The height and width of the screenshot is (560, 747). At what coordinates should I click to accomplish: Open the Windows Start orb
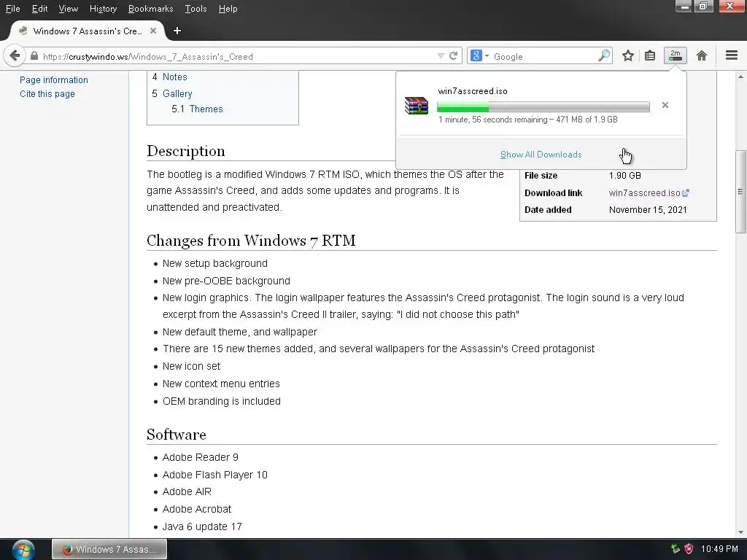tap(23, 550)
